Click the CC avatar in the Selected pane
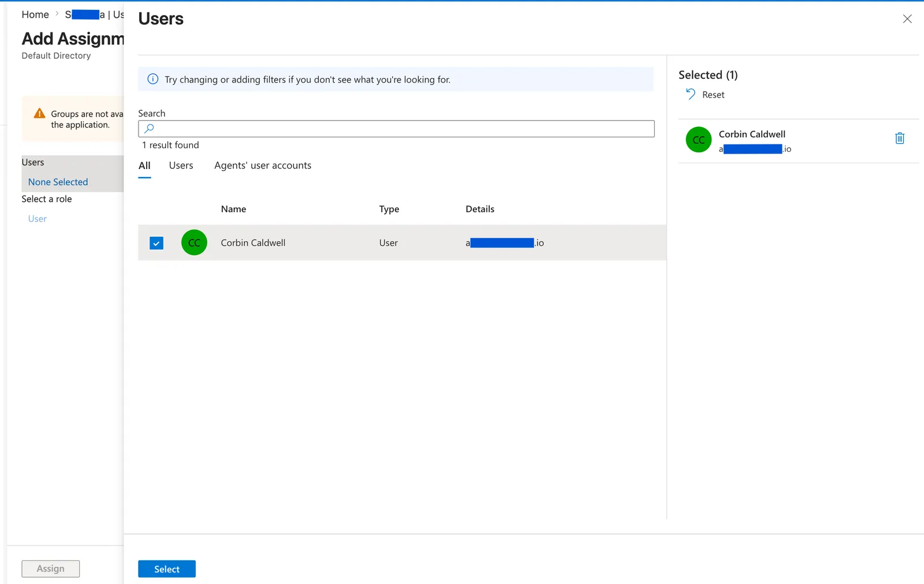This screenshot has width=924, height=584. point(698,140)
